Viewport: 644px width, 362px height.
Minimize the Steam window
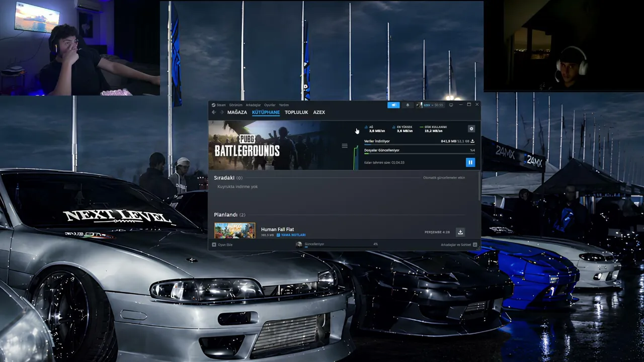click(x=460, y=105)
